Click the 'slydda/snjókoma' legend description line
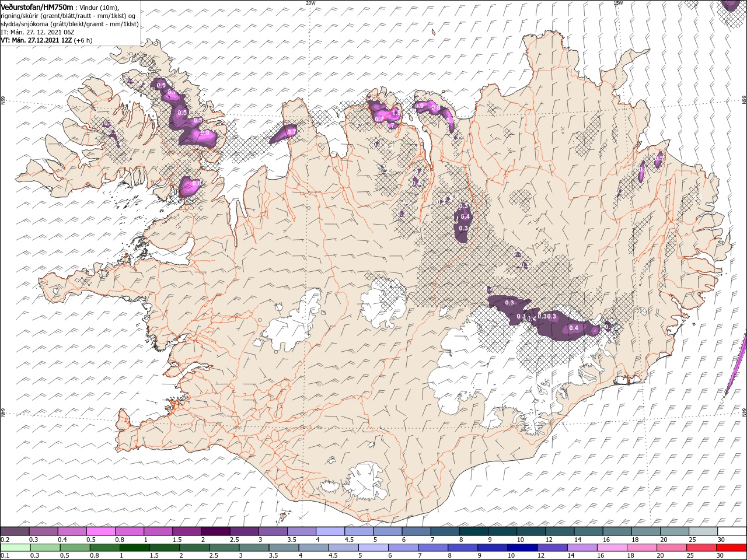Screen dimensions: 747x560 (x=69, y=24)
